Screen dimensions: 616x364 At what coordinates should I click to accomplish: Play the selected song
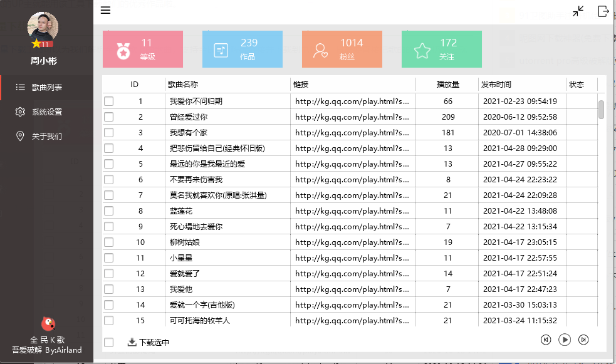tap(565, 340)
